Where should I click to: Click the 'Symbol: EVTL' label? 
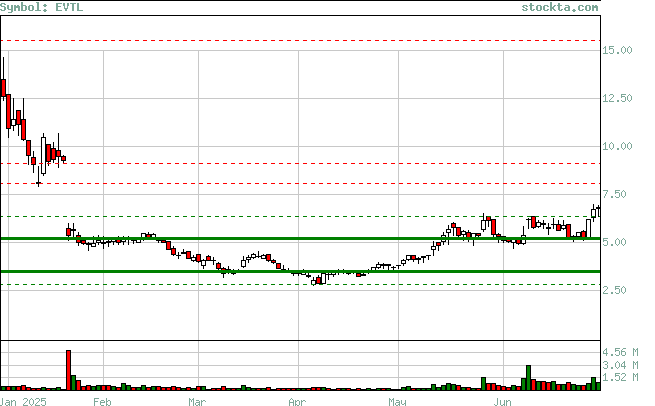[41, 7]
